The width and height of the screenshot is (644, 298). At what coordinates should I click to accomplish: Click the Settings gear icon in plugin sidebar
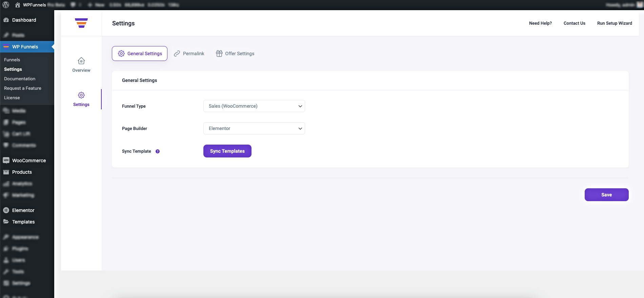(x=81, y=95)
